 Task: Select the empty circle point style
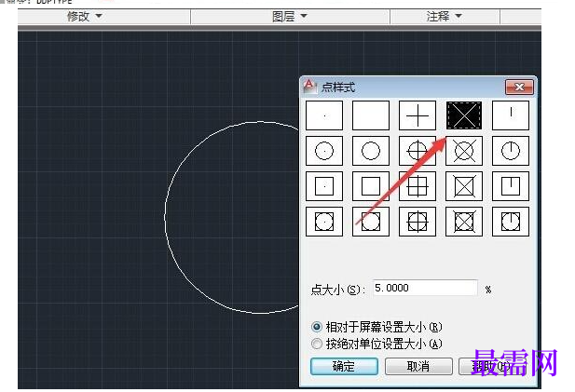click(371, 151)
